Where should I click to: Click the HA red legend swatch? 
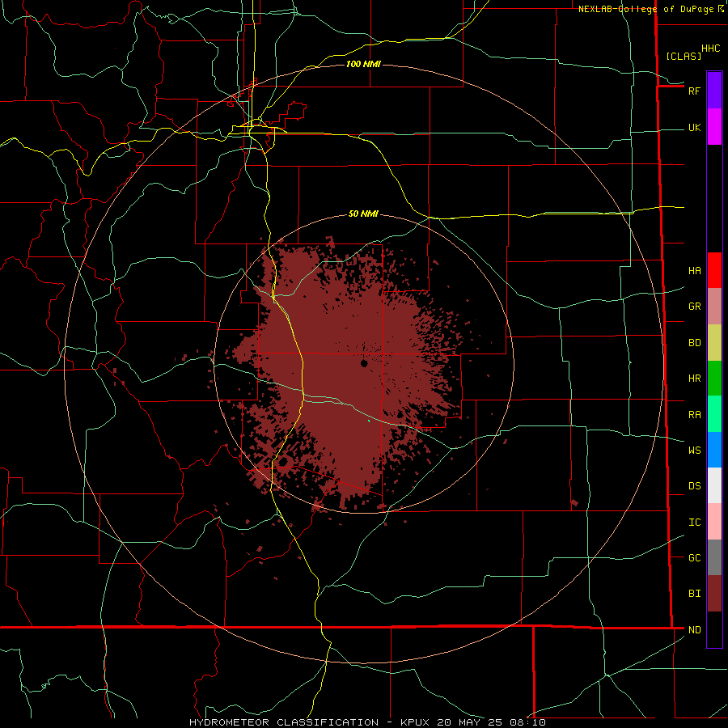tap(714, 270)
